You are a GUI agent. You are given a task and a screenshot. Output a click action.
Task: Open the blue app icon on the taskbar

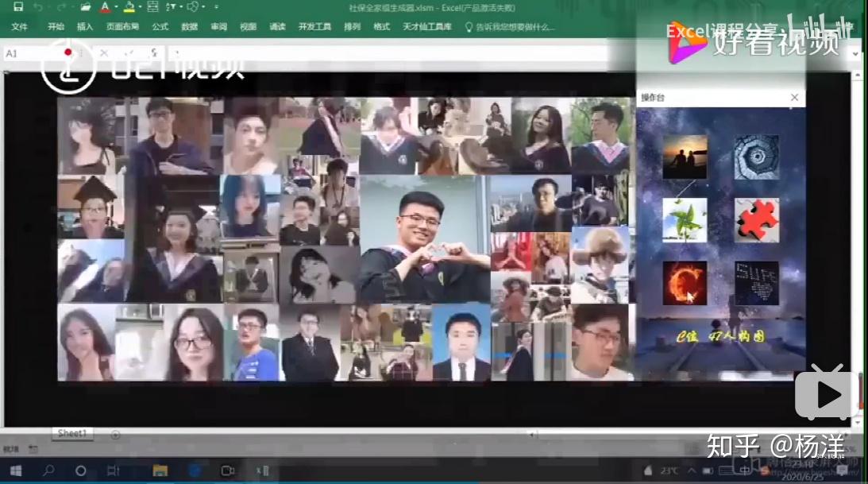pyautogui.click(x=195, y=470)
